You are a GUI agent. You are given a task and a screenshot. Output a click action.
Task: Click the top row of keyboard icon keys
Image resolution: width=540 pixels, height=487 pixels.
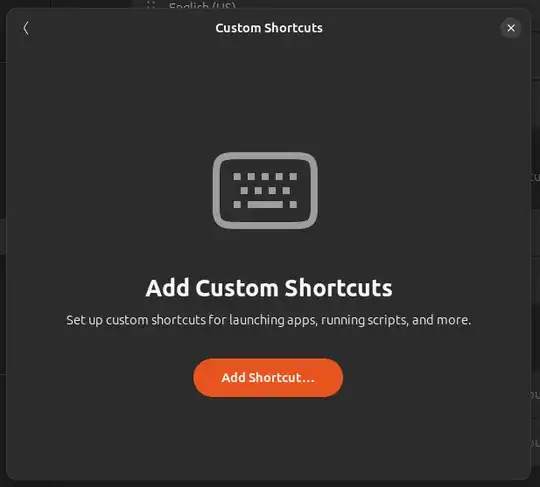click(x=265, y=177)
